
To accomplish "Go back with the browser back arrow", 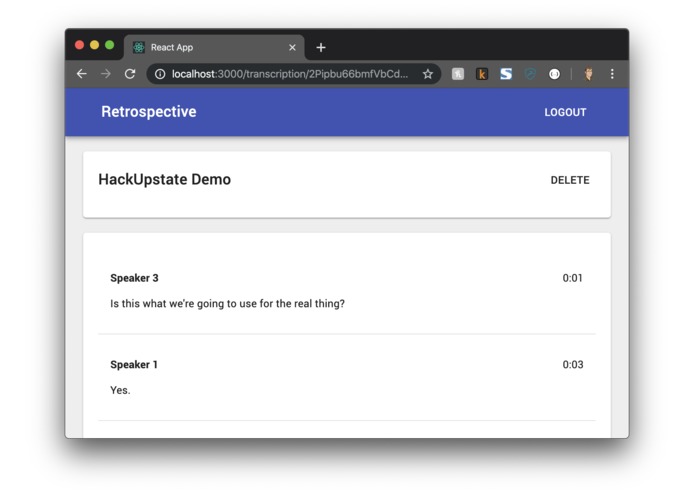I will 82,74.
